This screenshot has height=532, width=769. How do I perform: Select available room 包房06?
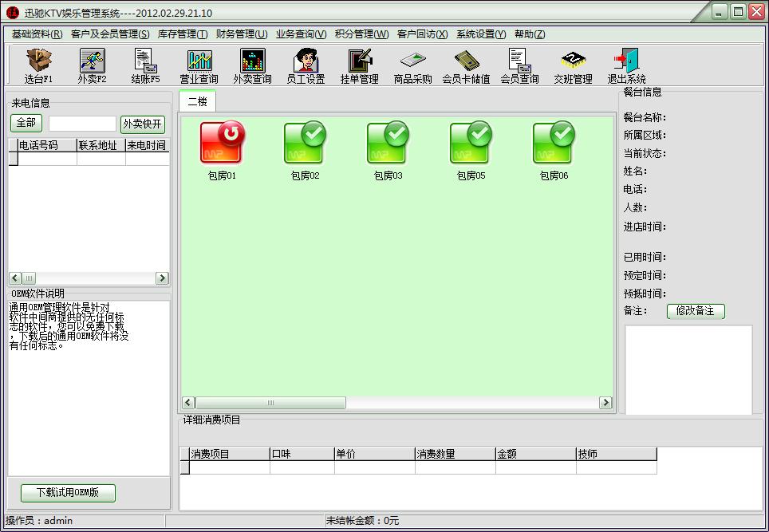[x=554, y=151]
